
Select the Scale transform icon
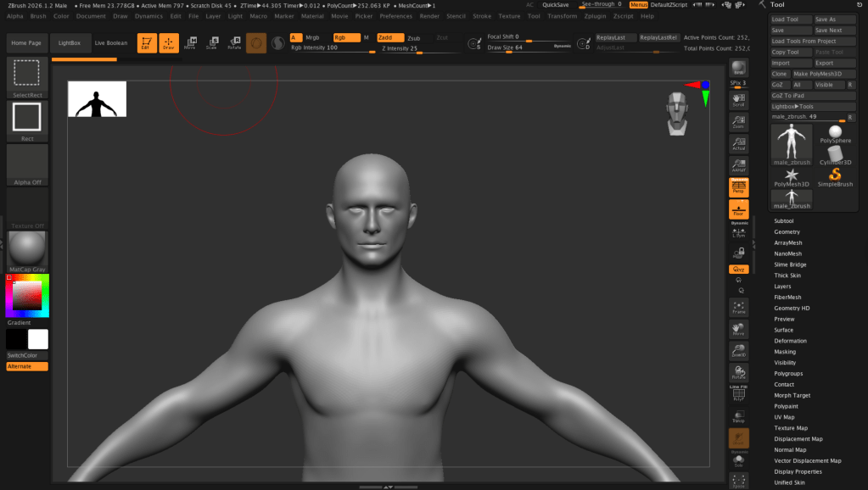(211, 42)
